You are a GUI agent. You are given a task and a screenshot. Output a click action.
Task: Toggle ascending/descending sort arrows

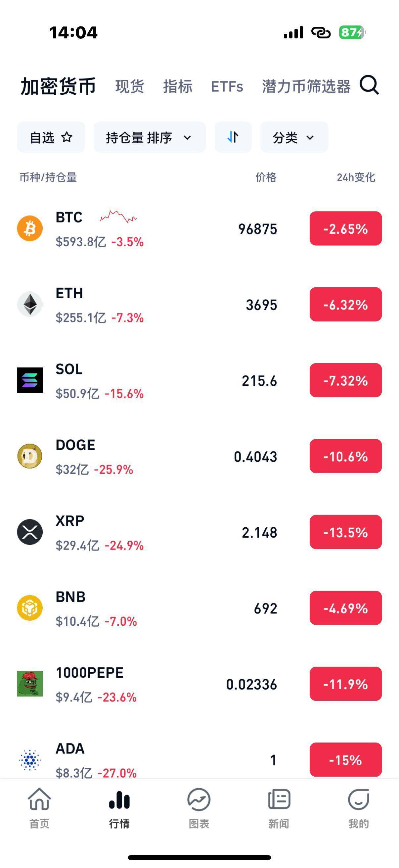tap(233, 137)
